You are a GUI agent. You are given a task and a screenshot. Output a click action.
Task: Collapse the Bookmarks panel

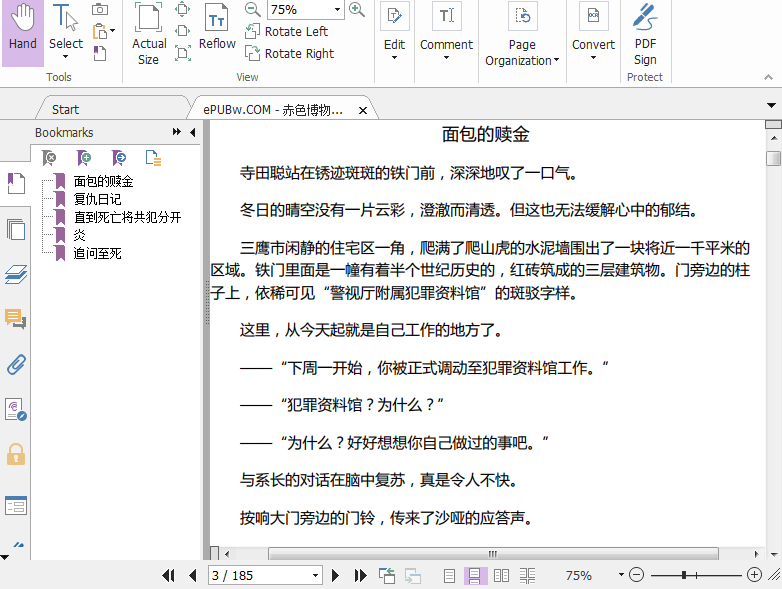(x=193, y=132)
